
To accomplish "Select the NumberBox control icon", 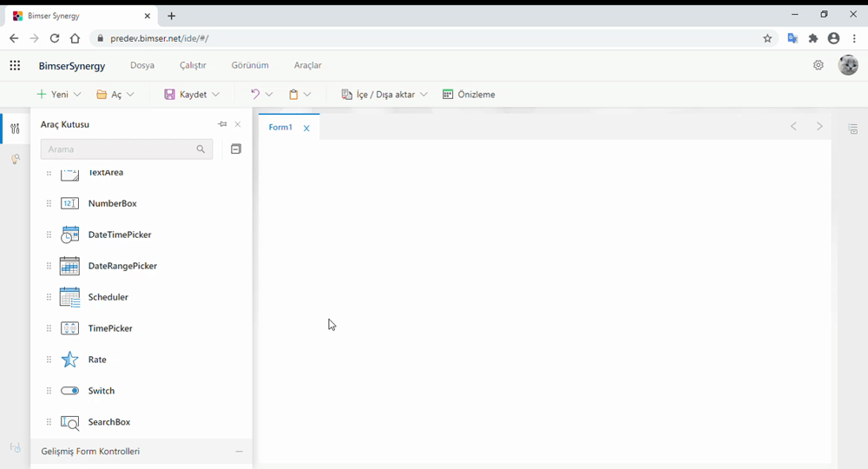I will pos(69,203).
